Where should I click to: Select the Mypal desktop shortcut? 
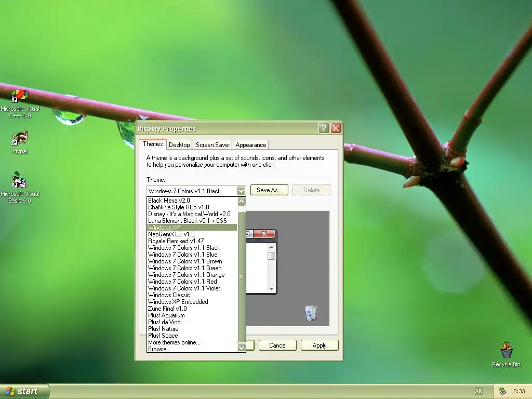[x=20, y=142]
